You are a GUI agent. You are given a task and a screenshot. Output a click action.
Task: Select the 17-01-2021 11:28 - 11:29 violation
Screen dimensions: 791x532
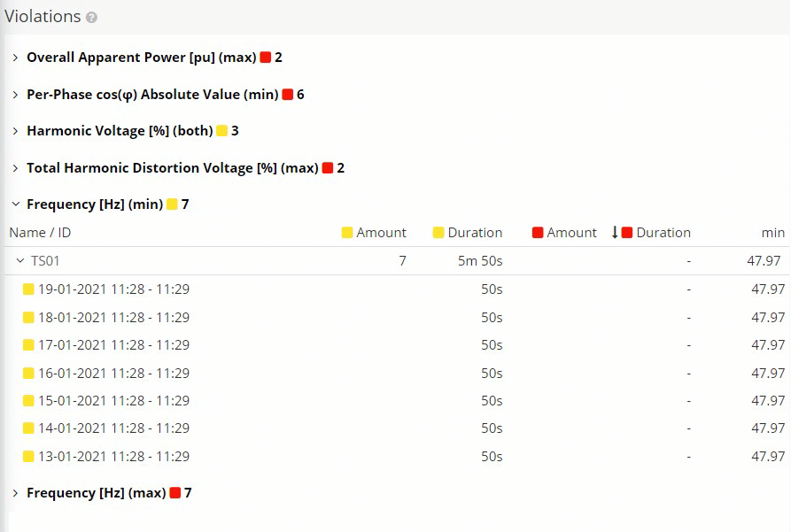click(x=113, y=345)
